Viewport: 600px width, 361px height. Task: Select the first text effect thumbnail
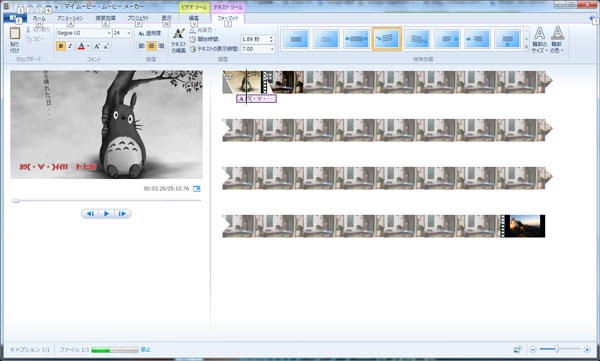296,39
